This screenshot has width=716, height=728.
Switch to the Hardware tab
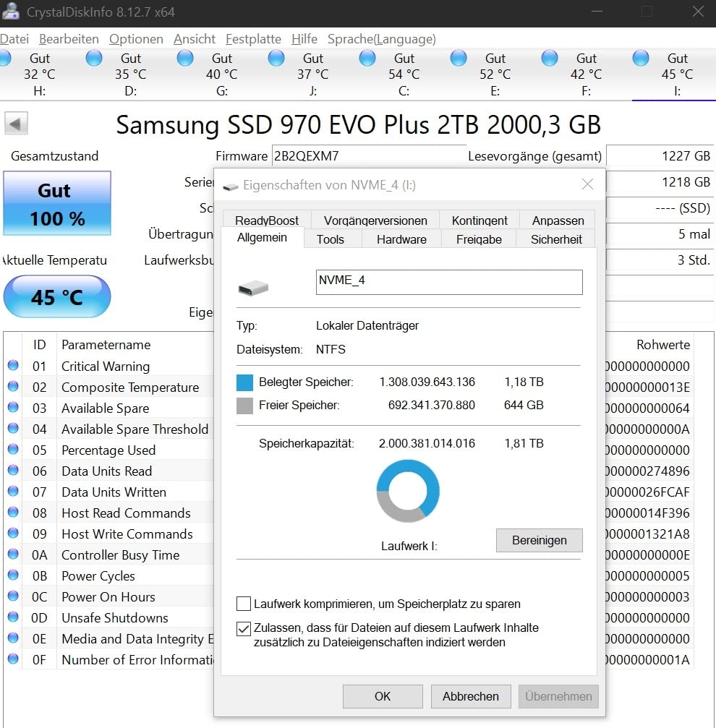[401, 239]
